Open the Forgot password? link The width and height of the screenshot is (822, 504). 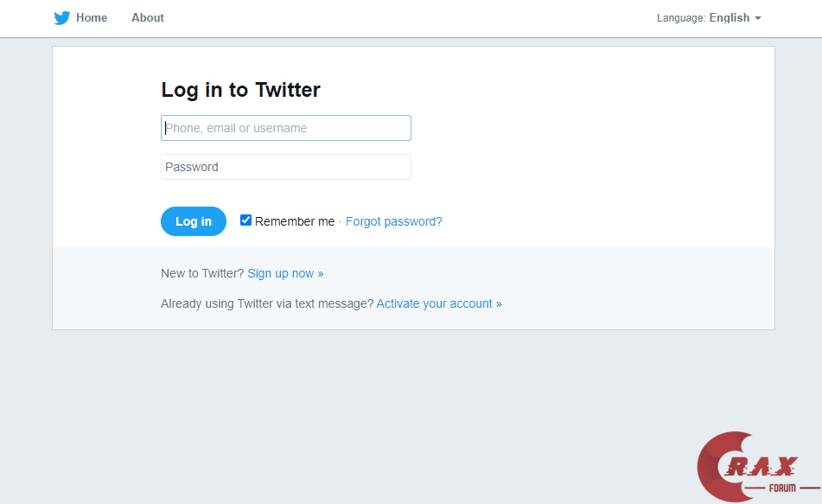pyautogui.click(x=393, y=221)
